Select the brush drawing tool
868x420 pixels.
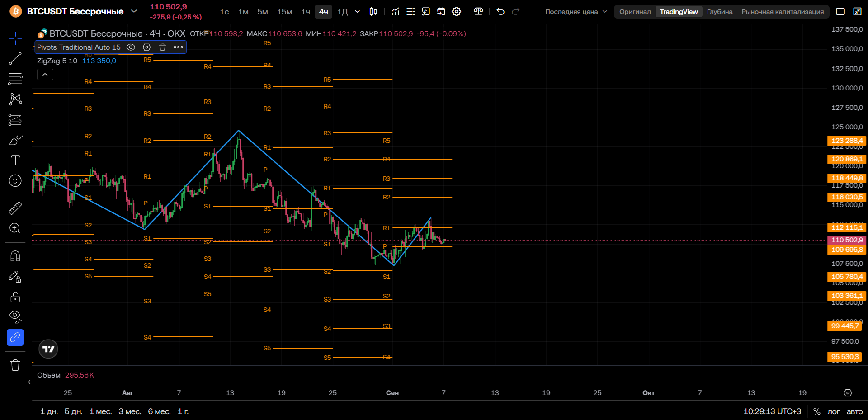(x=15, y=140)
